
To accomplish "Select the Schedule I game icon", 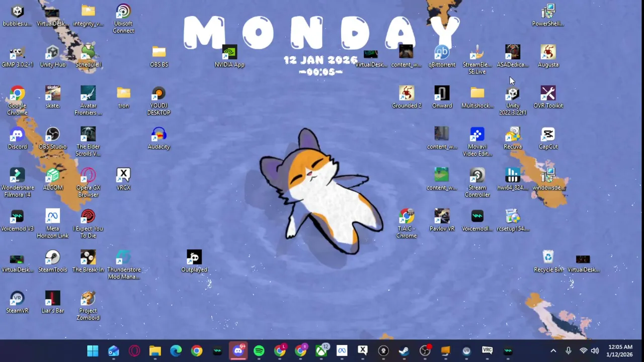I will 88,57.
